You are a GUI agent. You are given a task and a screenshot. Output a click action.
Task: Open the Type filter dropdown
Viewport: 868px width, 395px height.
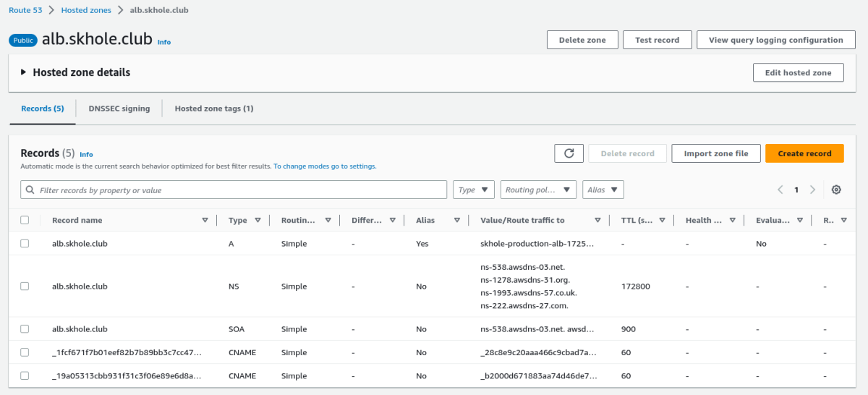click(474, 190)
